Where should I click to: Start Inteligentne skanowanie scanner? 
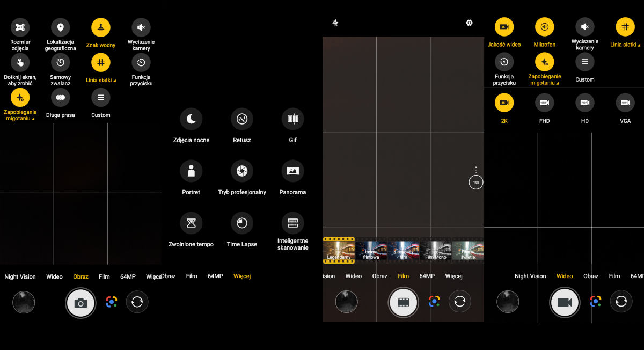click(292, 223)
